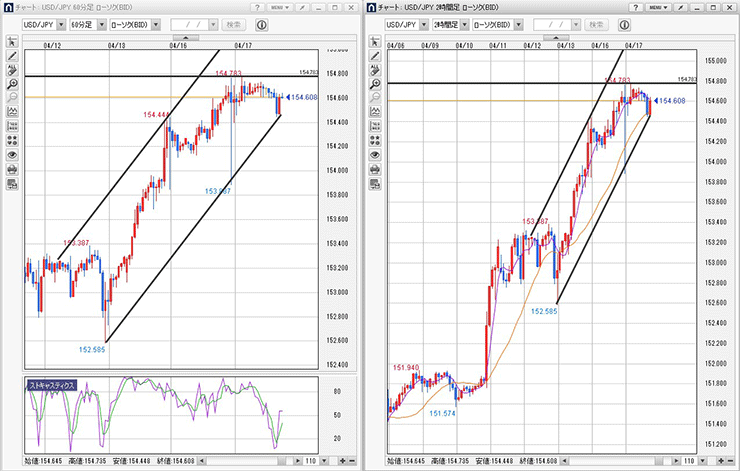The image size is (740, 471).
Task: Toggle the eye visibility icon in left chart
Action: [12, 155]
